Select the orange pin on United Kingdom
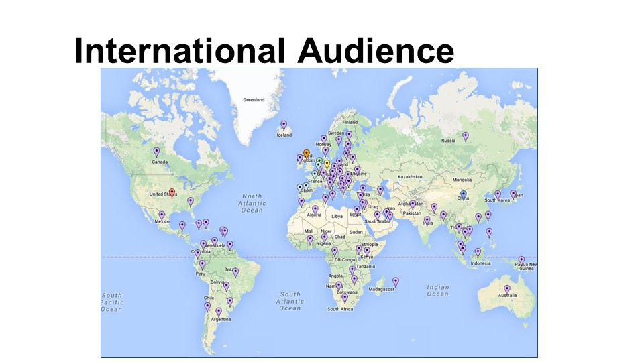Viewport: 644px width, 362px height. 306,154
